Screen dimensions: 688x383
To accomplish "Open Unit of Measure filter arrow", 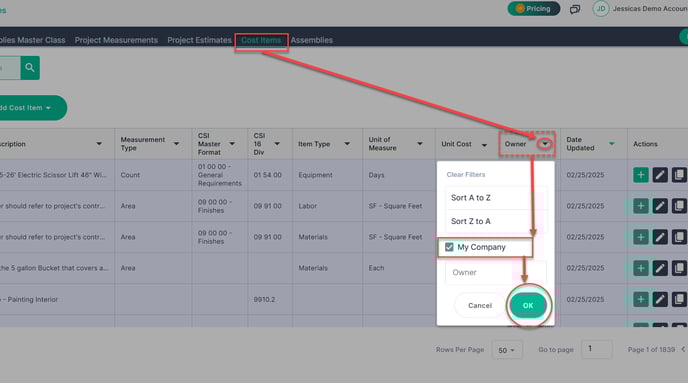I will [x=420, y=144].
